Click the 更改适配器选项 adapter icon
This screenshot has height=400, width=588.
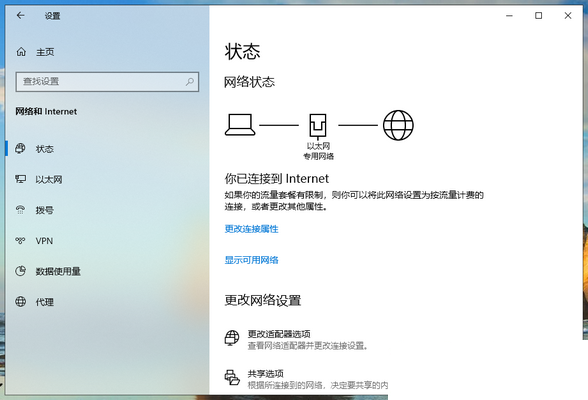pyautogui.click(x=232, y=338)
